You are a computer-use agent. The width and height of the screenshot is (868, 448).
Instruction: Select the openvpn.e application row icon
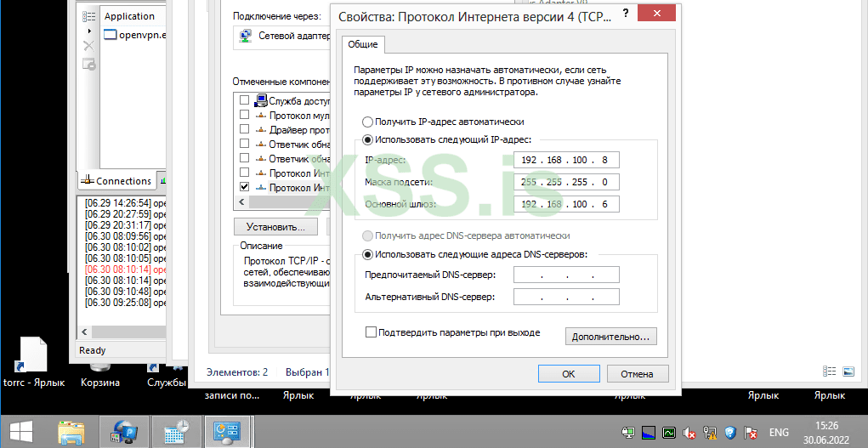[x=111, y=34]
